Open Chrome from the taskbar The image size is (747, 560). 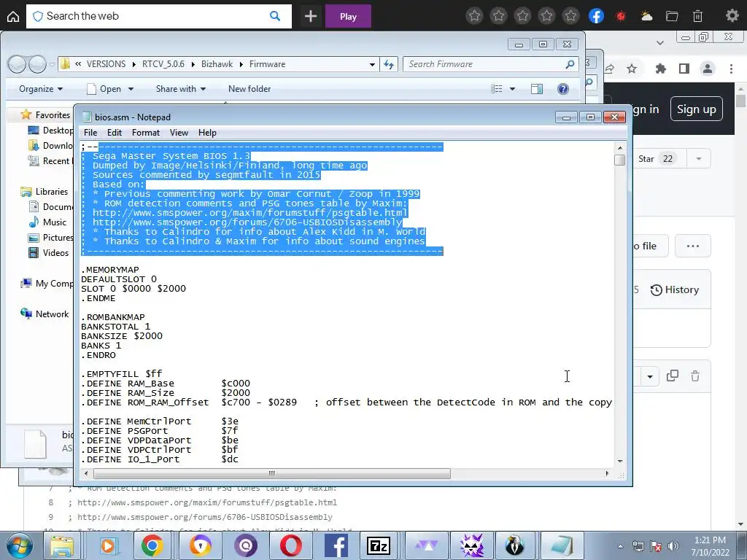152,545
